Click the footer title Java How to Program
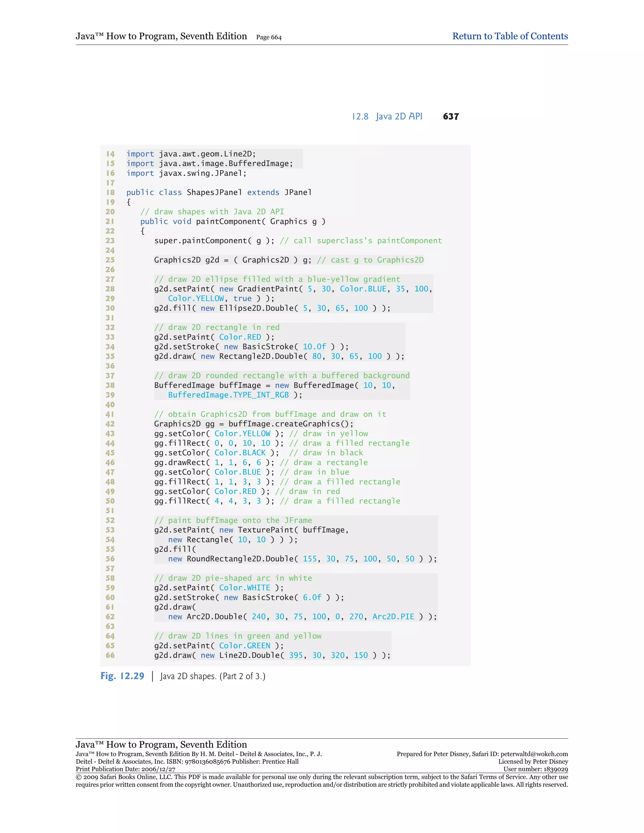Screen dimensions: 644x833 (161, 744)
